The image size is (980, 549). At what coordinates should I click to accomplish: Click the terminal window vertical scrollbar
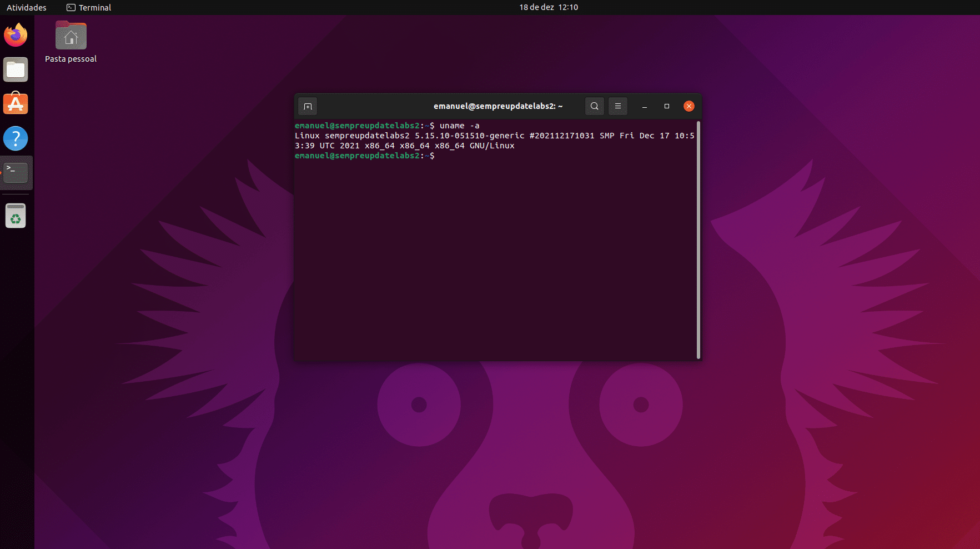click(698, 240)
